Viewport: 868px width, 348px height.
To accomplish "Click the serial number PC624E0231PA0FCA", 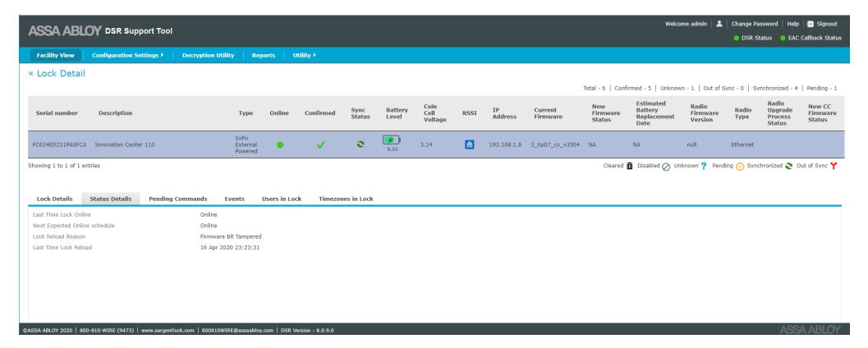I will 59,145.
